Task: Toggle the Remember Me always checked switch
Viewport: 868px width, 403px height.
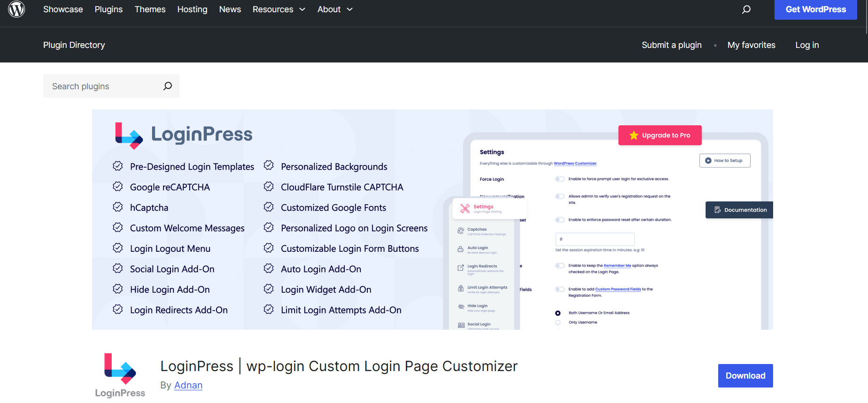Action: 560,266
